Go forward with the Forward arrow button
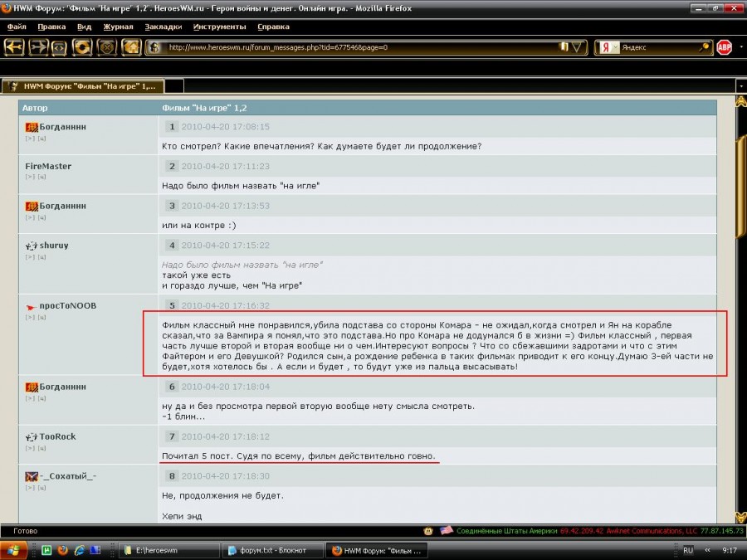This screenshot has width=747, height=560. (38, 47)
